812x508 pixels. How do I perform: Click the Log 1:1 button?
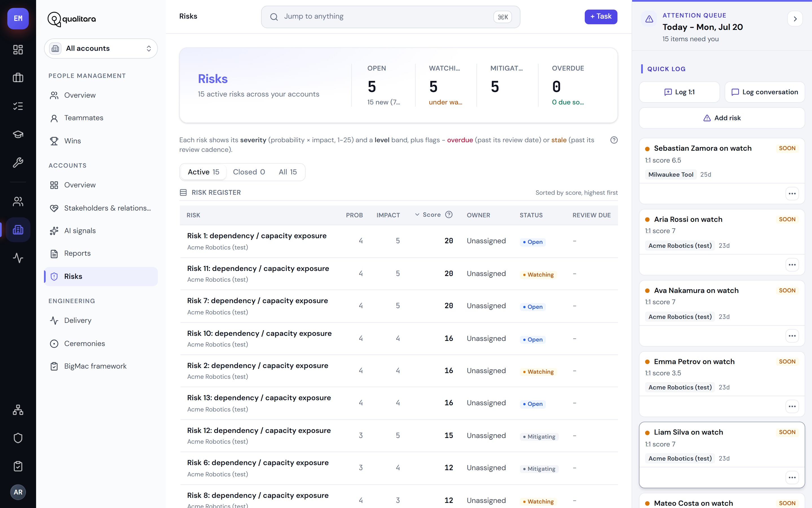(679, 92)
